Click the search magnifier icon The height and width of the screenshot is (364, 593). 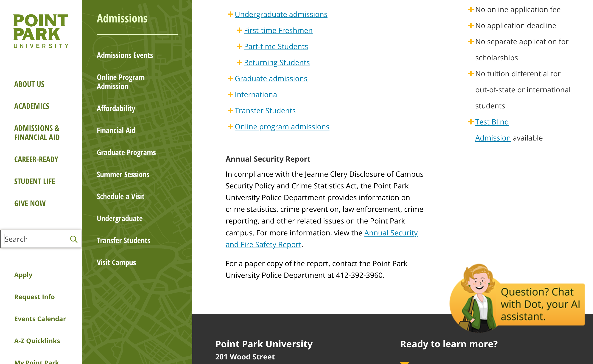coord(73,239)
